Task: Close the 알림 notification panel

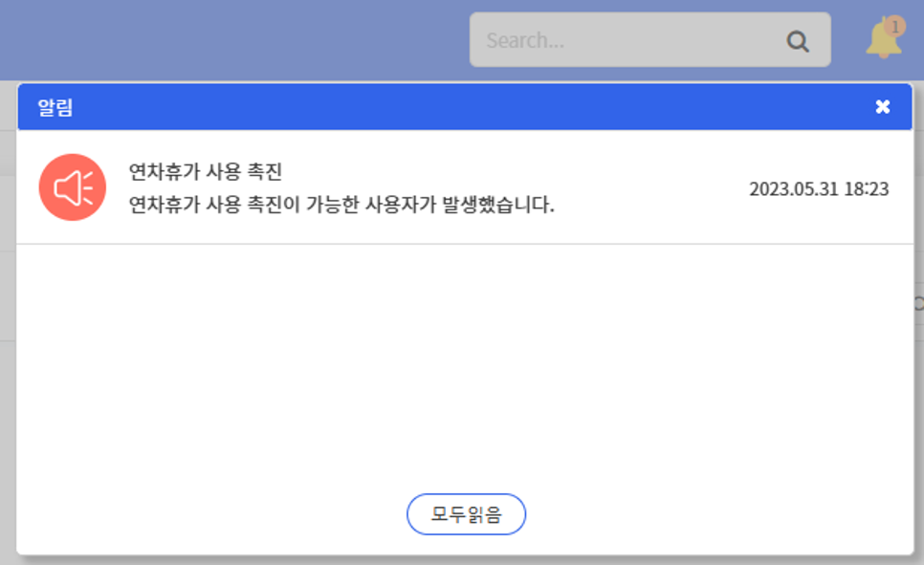Action: tap(882, 107)
